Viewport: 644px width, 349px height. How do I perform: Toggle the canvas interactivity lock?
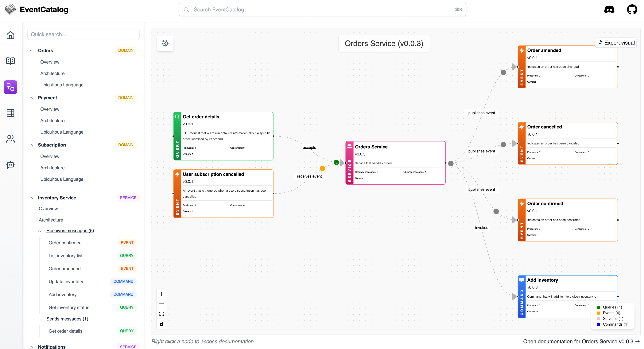pyautogui.click(x=161, y=324)
